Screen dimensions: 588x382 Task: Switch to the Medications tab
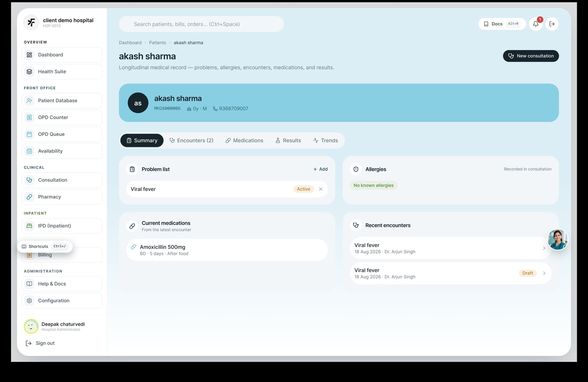click(x=244, y=140)
